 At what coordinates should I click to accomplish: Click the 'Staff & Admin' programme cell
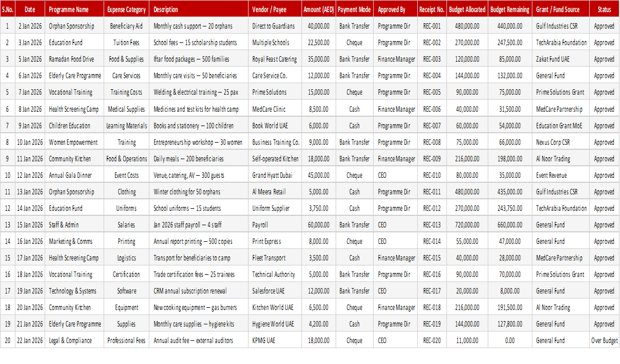[x=74, y=225]
